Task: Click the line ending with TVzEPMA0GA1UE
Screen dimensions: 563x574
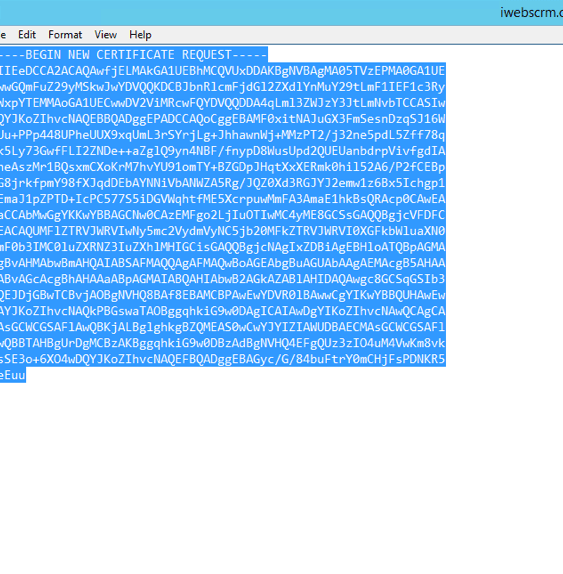Action: point(223,71)
